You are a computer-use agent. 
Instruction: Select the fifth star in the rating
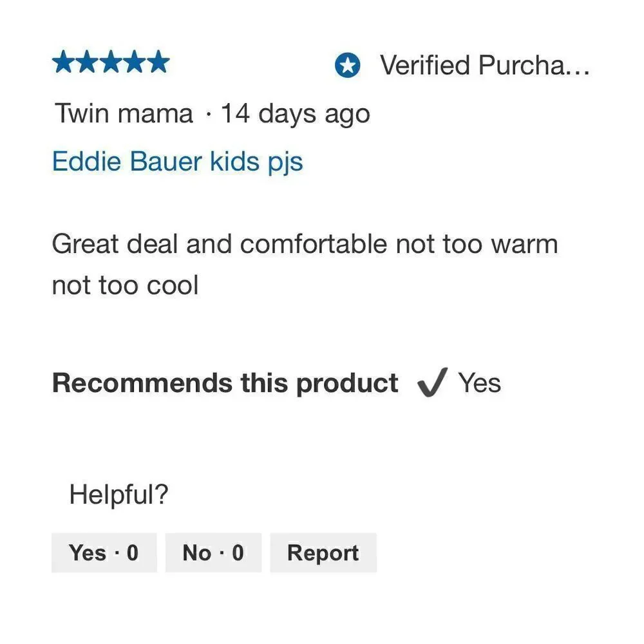point(158,62)
